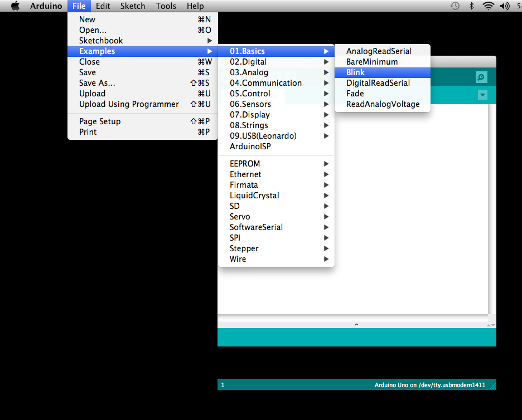Open the Time Machine menu

(455, 6)
